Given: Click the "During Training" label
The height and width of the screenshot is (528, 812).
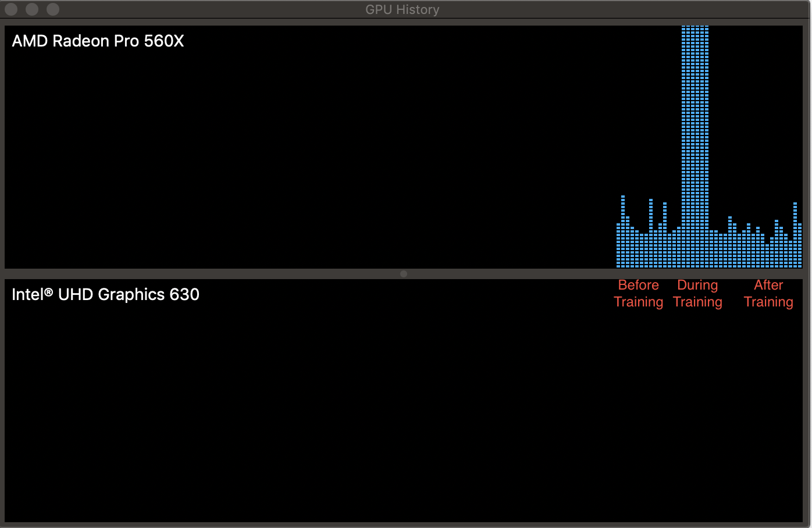Looking at the screenshot, I should pyautogui.click(x=697, y=293).
